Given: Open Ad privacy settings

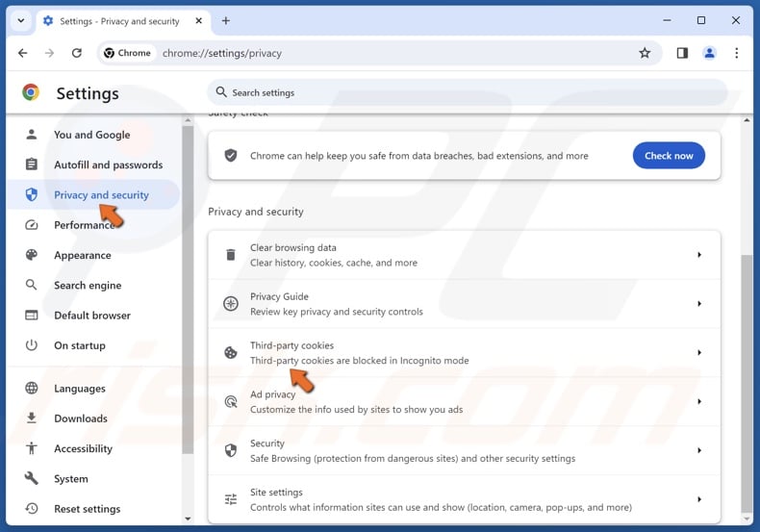Looking at the screenshot, I should tap(464, 402).
